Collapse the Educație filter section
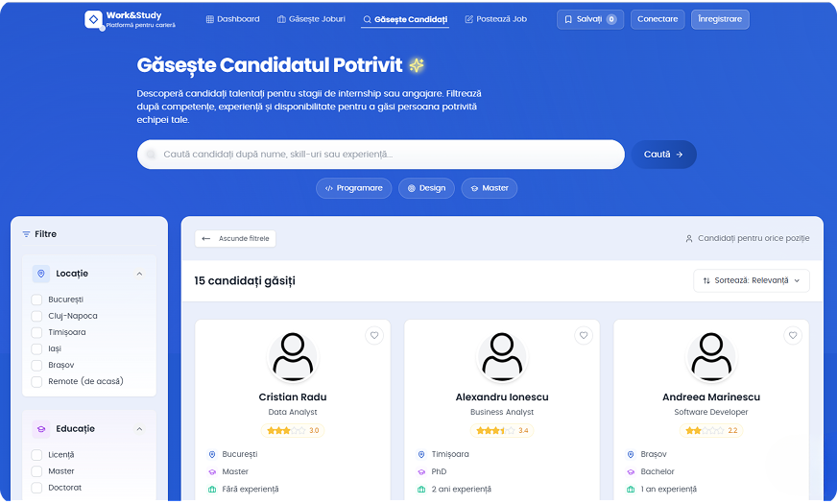Image resolution: width=837 pixels, height=504 pixels. pyautogui.click(x=139, y=429)
